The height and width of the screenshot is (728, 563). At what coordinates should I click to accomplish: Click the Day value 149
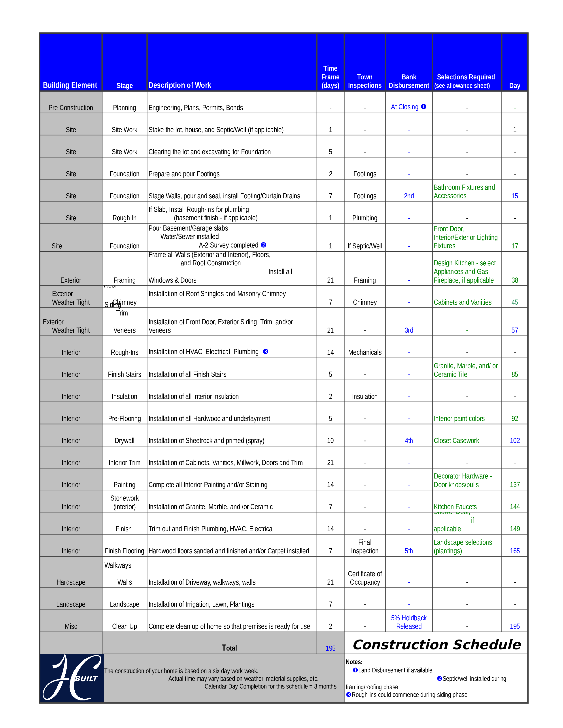[x=515, y=529]
